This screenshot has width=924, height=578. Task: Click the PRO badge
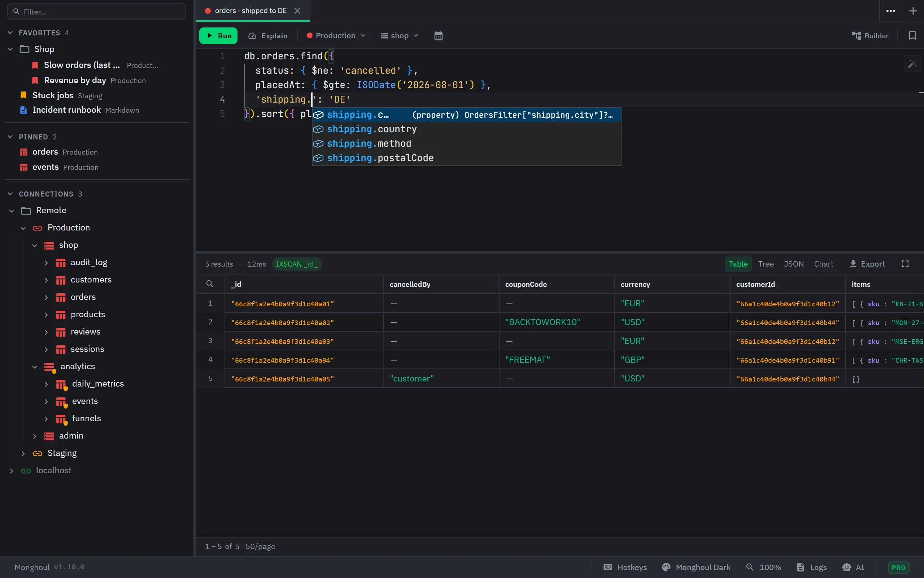tap(898, 568)
